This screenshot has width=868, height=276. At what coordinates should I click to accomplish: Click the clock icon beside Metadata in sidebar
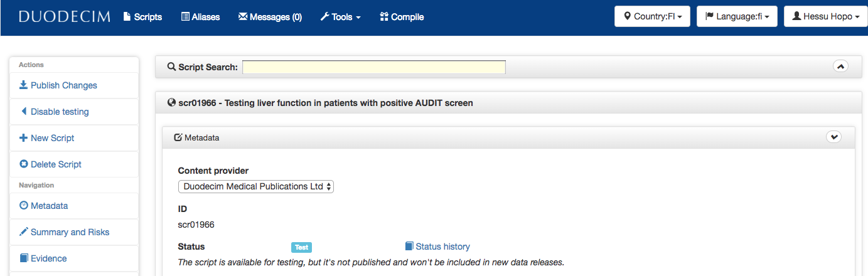click(x=24, y=206)
